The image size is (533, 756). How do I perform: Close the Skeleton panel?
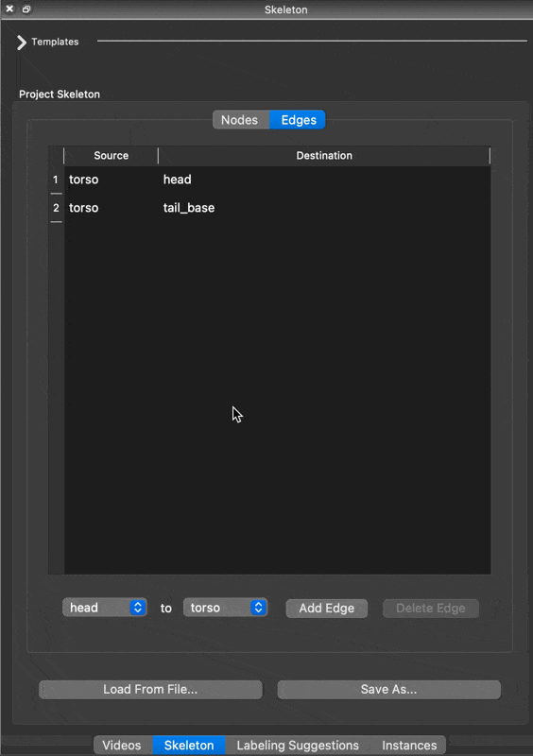(x=9, y=9)
